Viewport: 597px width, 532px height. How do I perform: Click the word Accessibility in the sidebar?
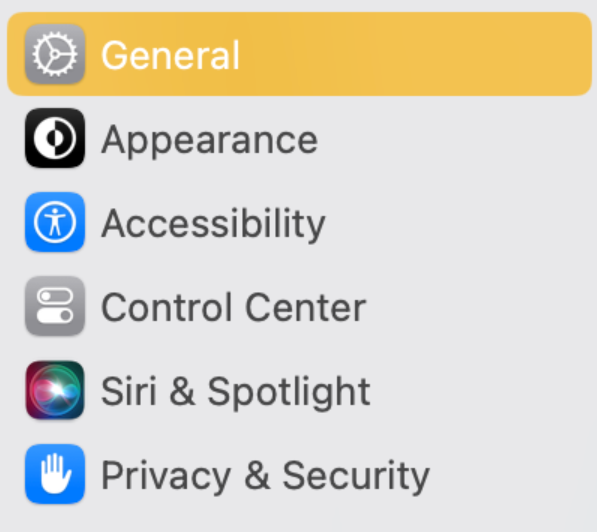pos(213,225)
